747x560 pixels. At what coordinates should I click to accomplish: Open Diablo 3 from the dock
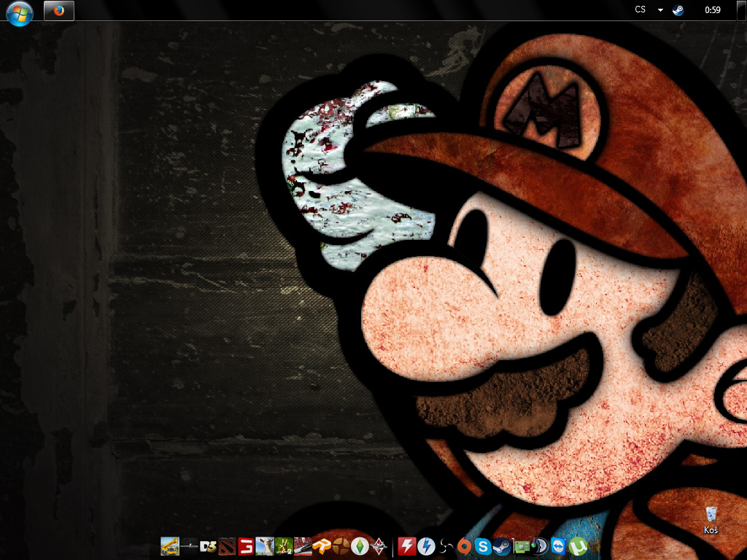click(208, 546)
